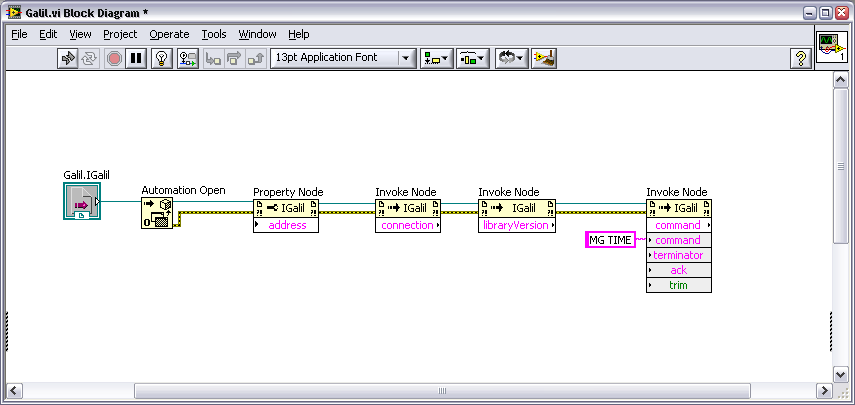Screen dimensions: 855x405
Task: Click the command Invoke Node IGalil header
Action: [x=679, y=208]
